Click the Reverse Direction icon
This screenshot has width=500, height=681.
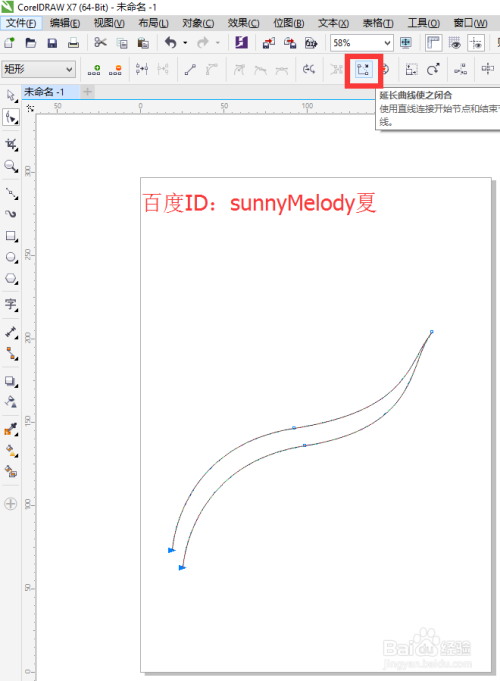point(309,69)
